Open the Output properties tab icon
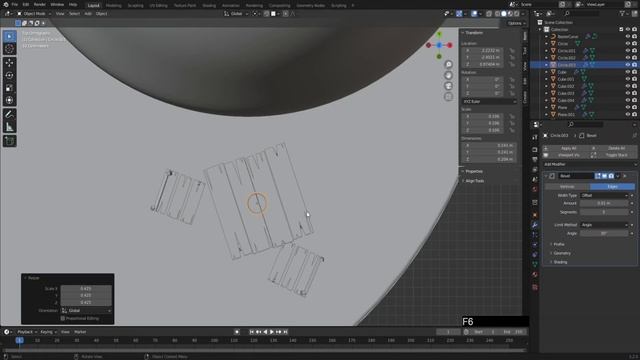The image size is (640, 360). pyautogui.click(x=535, y=160)
